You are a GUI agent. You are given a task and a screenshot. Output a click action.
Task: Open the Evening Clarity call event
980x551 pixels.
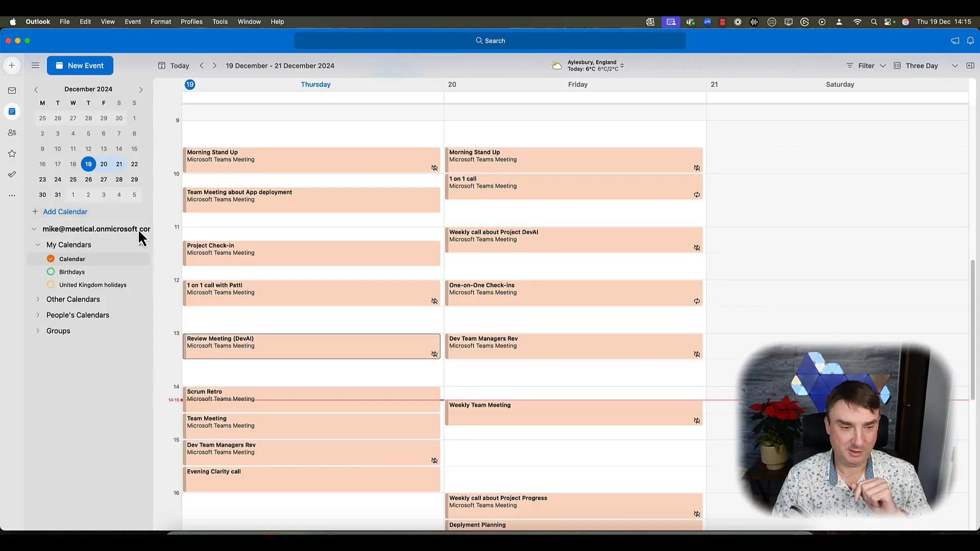pyautogui.click(x=311, y=480)
